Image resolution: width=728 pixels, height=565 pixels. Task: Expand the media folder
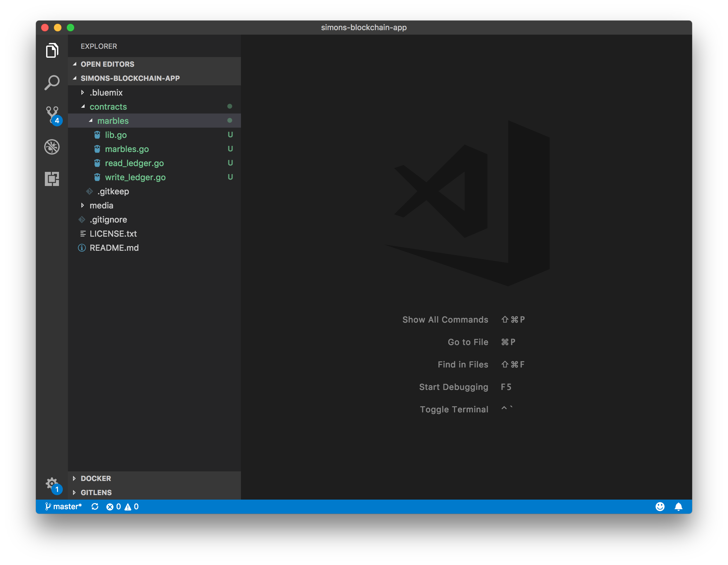[101, 206]
